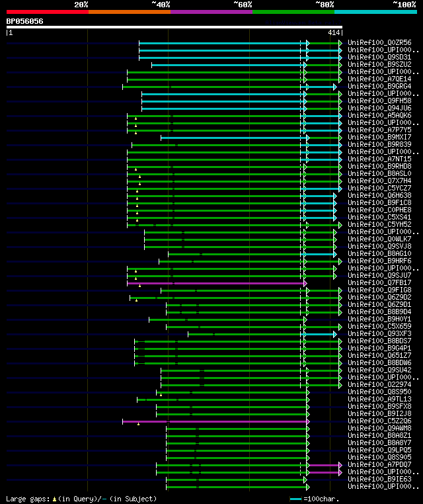Open hit UniRef100_Q9SJU7
Screen dimensions: 423x504
(379, 275)
